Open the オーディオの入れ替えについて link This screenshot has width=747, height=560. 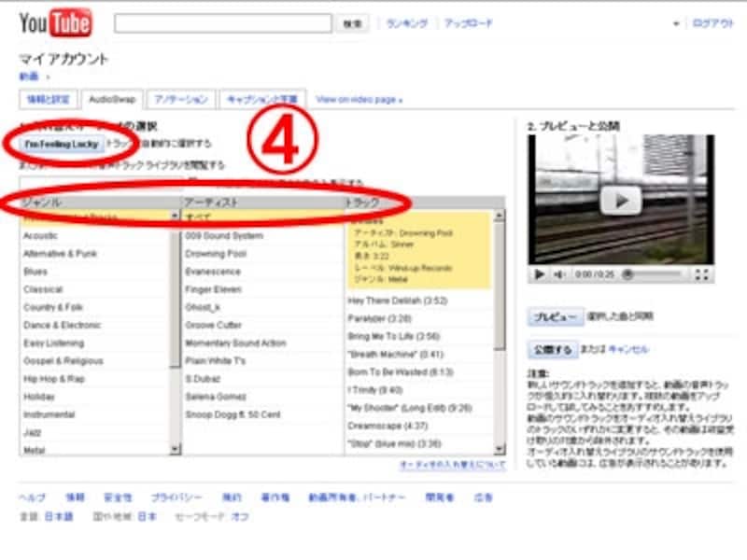click(x=453, y=464)
